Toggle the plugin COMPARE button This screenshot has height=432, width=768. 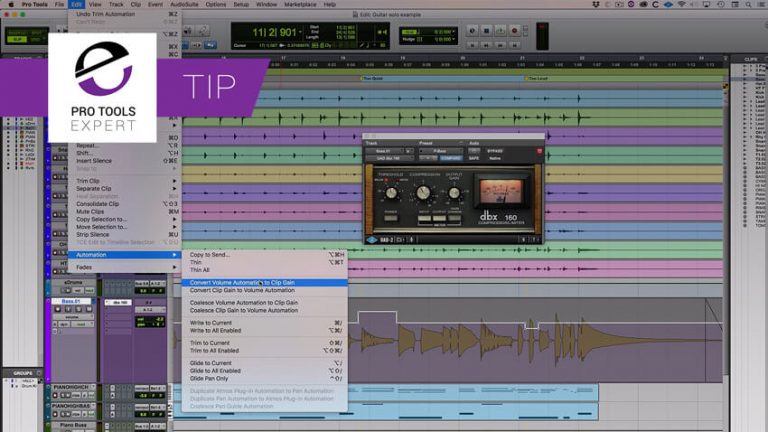click(x=451, y=158)
